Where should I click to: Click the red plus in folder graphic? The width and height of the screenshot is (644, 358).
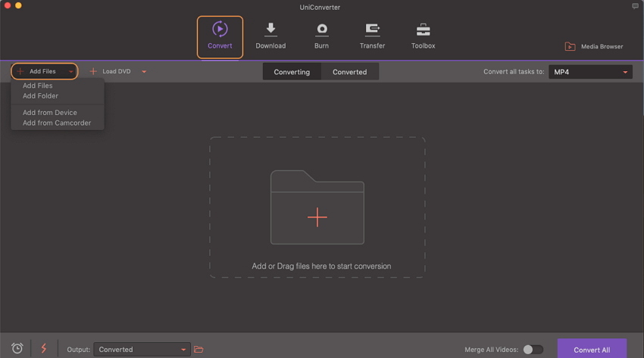(x=317, y=217)
